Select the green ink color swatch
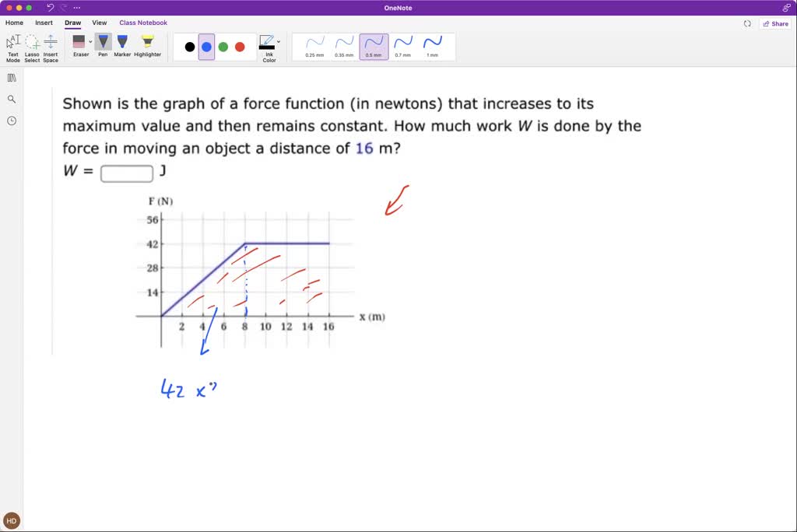 point(223,47)
